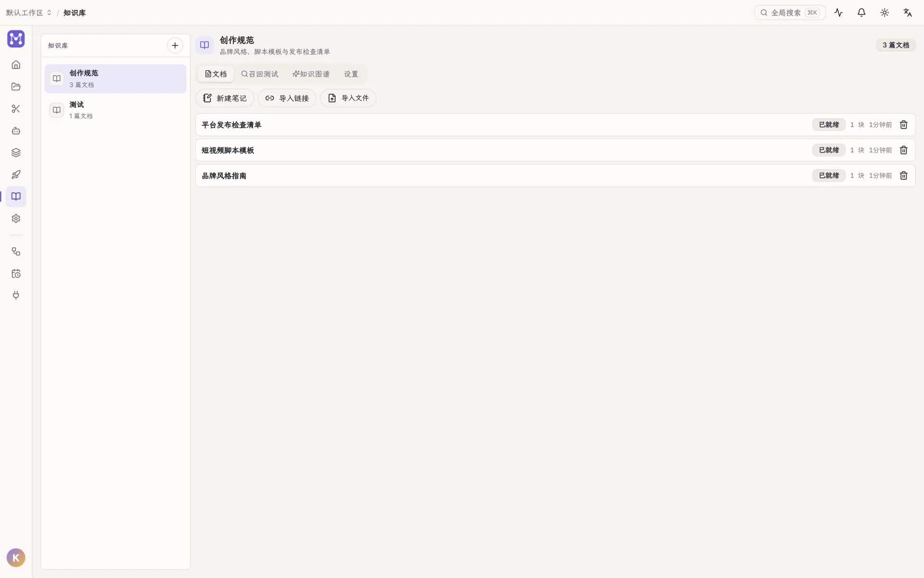The image size is (924, 578).
Task: Open the language translate icon
Action: (x=908, y=13)
